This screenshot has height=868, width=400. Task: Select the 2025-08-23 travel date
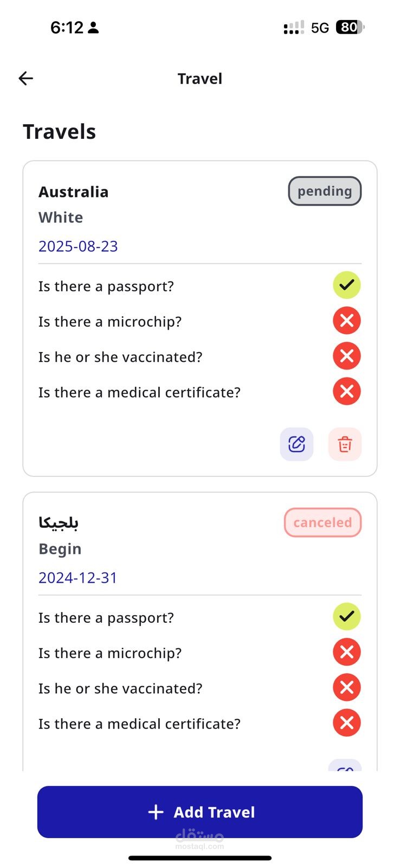coord(78,246)
